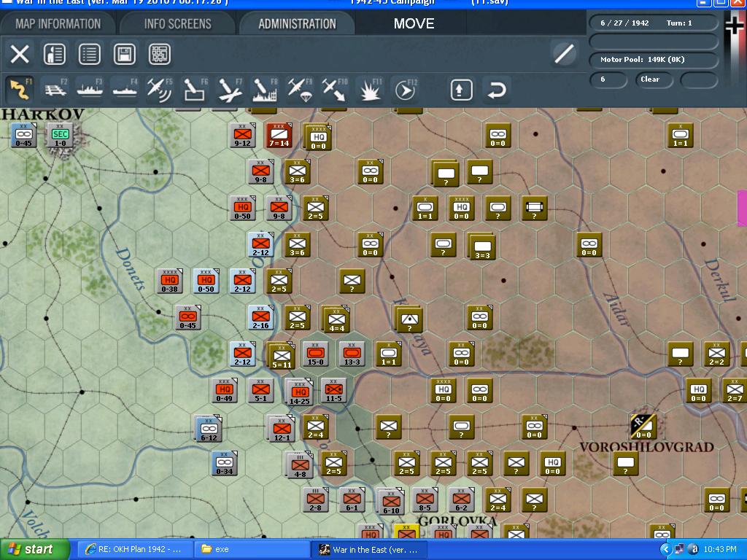Select the HQ 14-25 unit stack
Image resolution: width=747 pixels, height=560 pixels.
(x=299, y=392)
